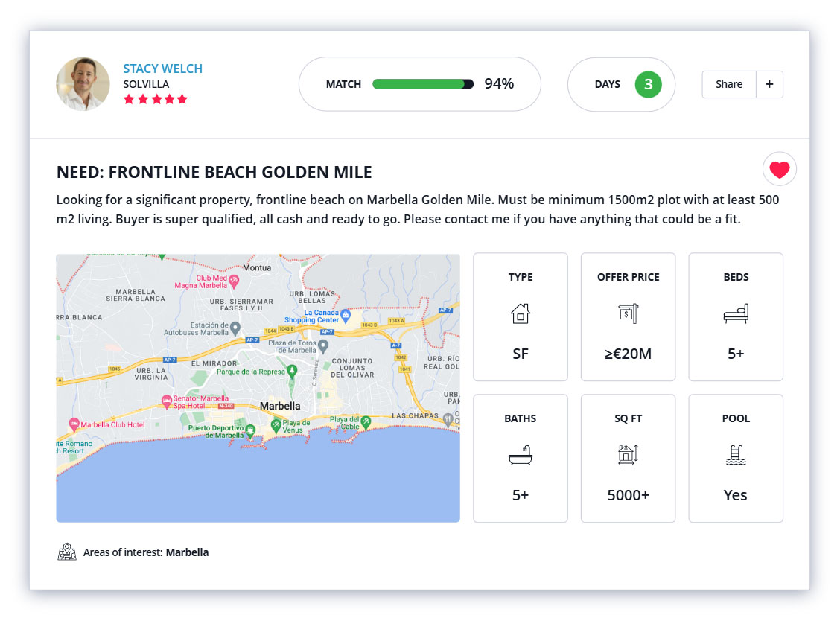Click the map icon beside Areas of interest
This screenshot has height=618, width=840.
click(67, 552)
